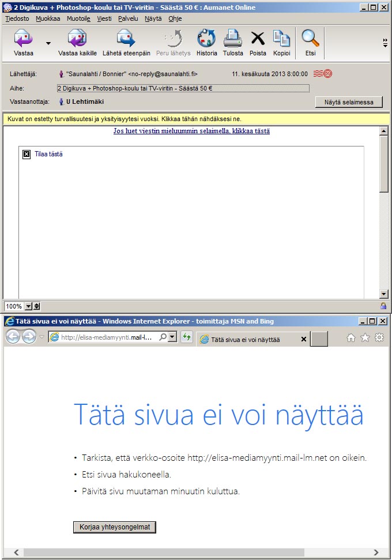The height and width of the screenshot is (560, 392).
Task: Expand the toolbar overflow chevron
Action: tap(385, 43)
